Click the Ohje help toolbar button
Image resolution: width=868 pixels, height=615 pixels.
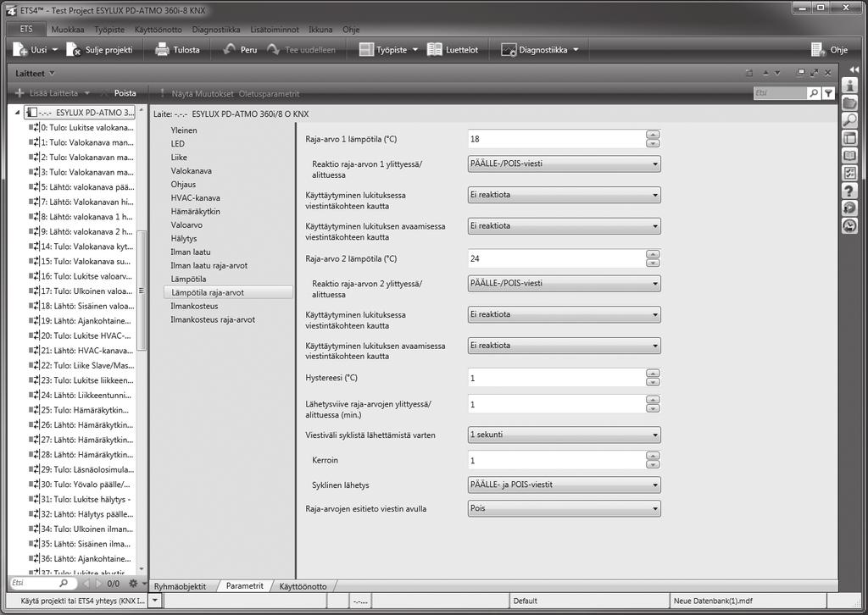point(829,50)
